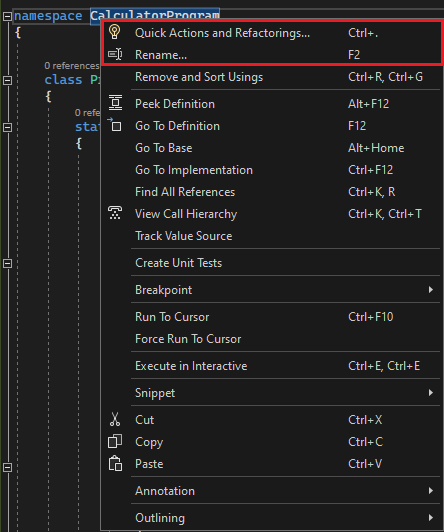The image size is (444, 532).
Task: Click the View Call Hierarchy icon
Action: pos(115,213)
